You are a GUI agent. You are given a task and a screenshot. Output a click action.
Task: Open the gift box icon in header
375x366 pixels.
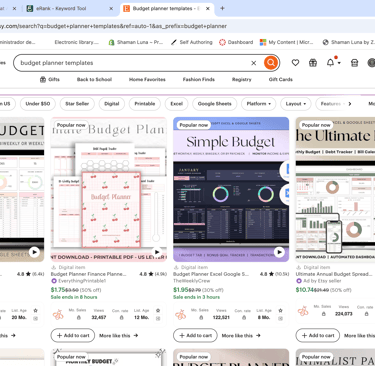313,63
